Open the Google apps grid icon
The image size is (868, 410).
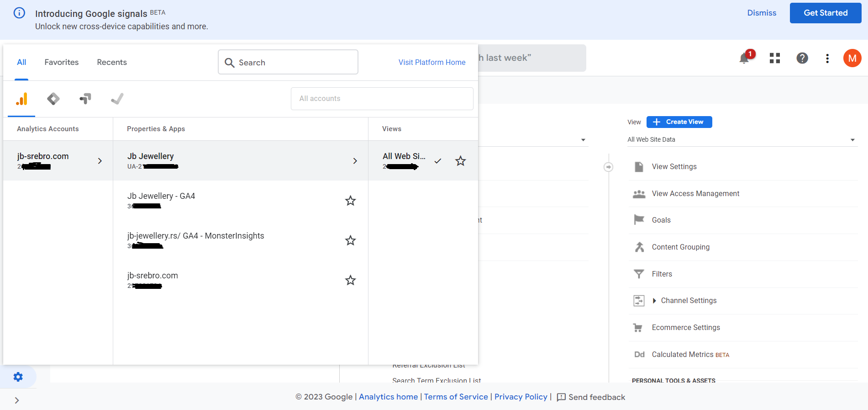pos(775,58)
